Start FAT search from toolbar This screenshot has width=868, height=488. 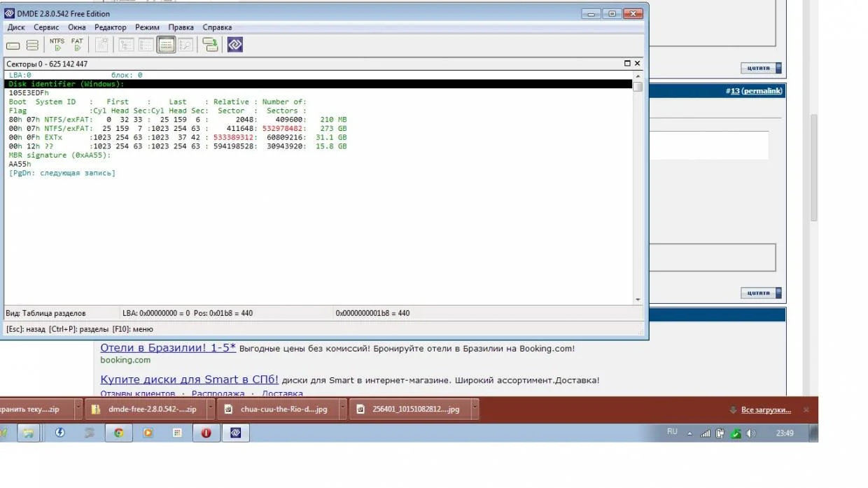(x=77, y=45)
